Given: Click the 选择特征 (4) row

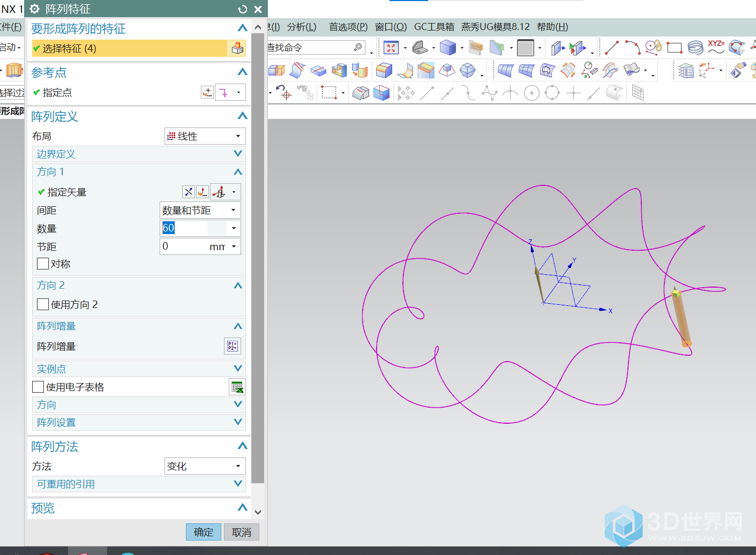Looking at the screenshot, I should tap(130, 48).
